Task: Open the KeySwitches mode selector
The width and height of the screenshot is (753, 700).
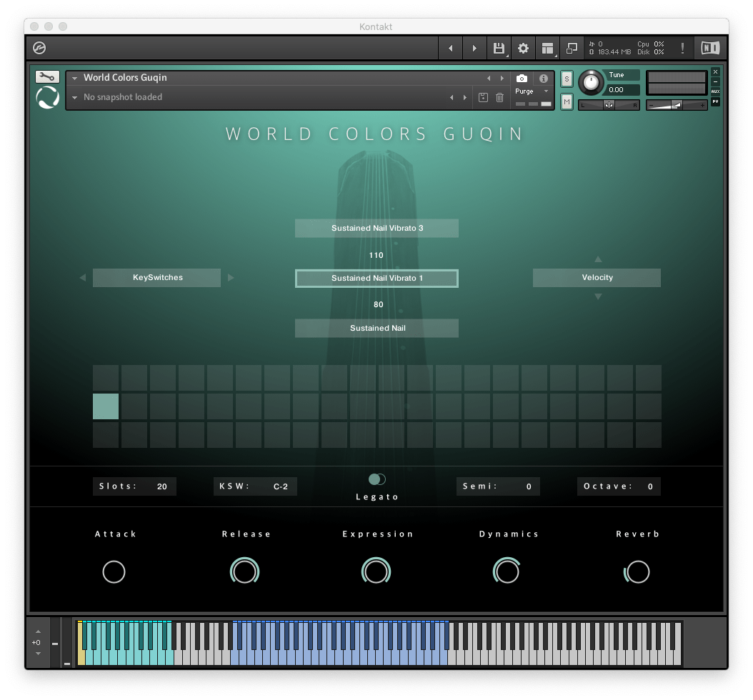Action: [156, 278]
